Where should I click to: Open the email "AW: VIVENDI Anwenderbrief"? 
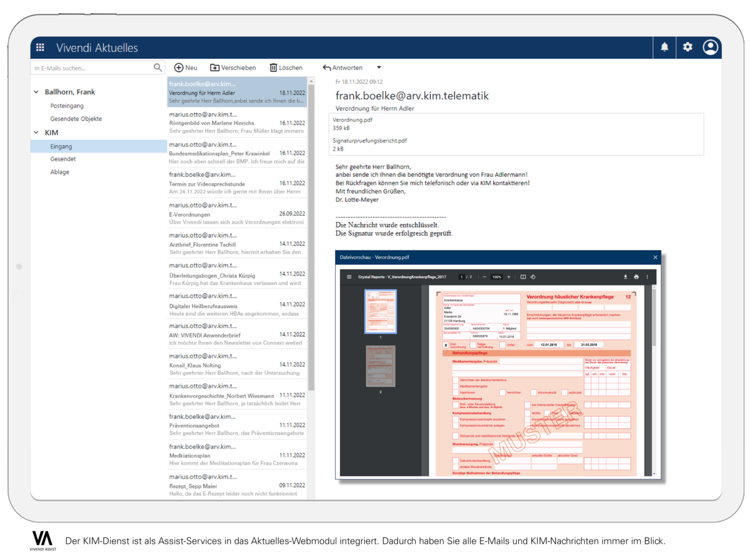point(237,334)
